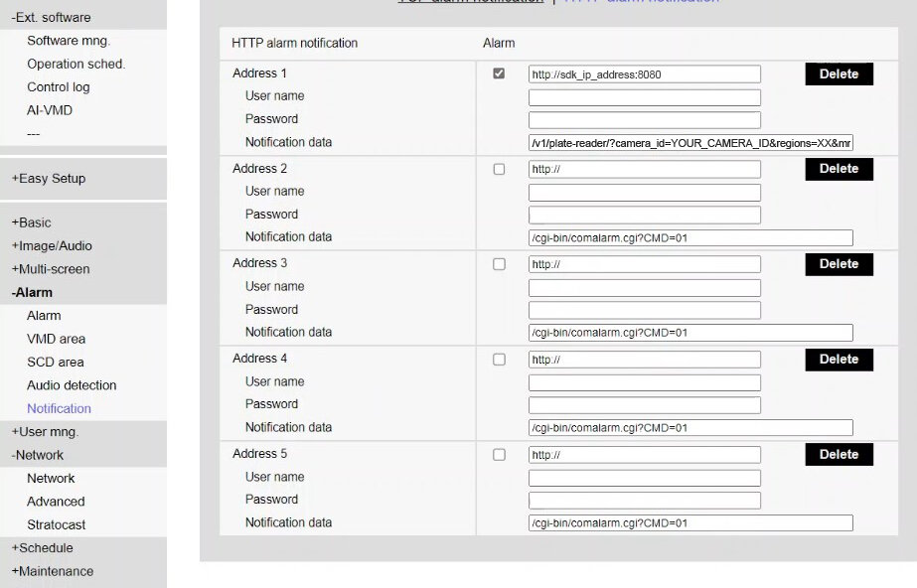Enable the Address 2 alarm checkbox
Screen dimensions: 917x588
[499, 169]
